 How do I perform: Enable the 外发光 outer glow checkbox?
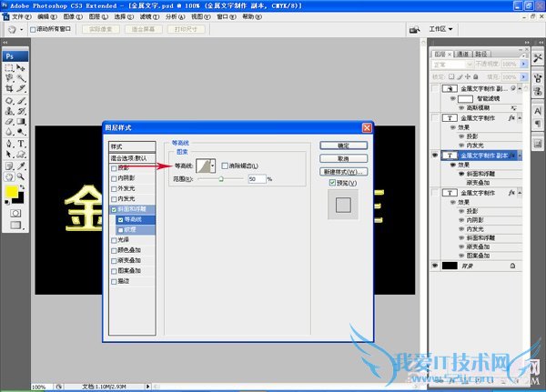click(x=114, y=189)
